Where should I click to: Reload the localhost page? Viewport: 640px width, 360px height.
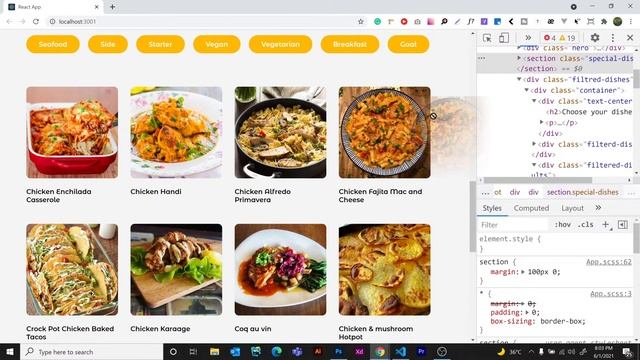(36, 22)
